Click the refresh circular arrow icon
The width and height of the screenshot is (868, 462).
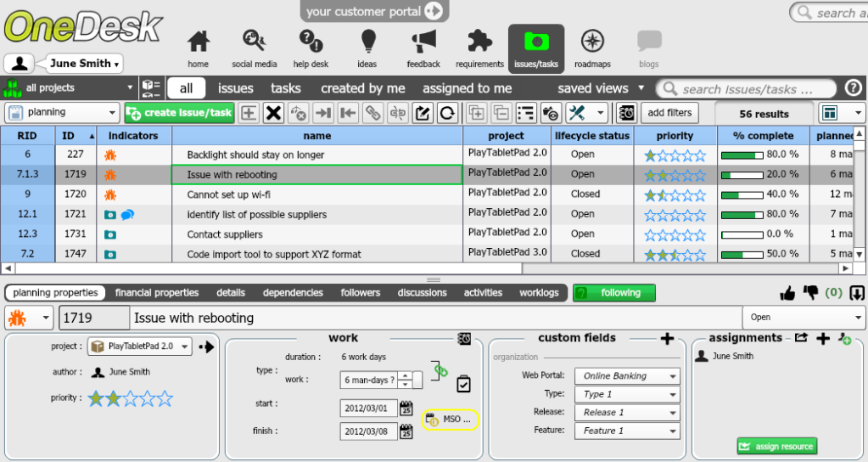(x=447, y=113)
